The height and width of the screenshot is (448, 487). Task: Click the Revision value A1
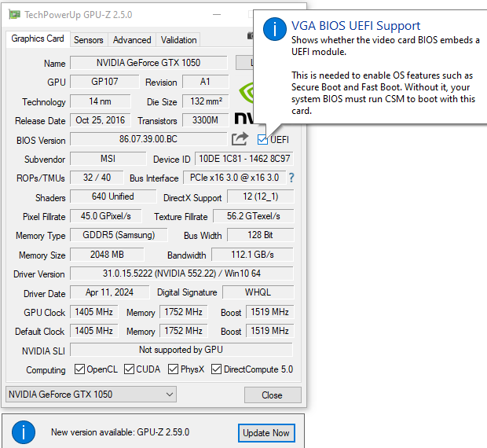tap(205, 82)
